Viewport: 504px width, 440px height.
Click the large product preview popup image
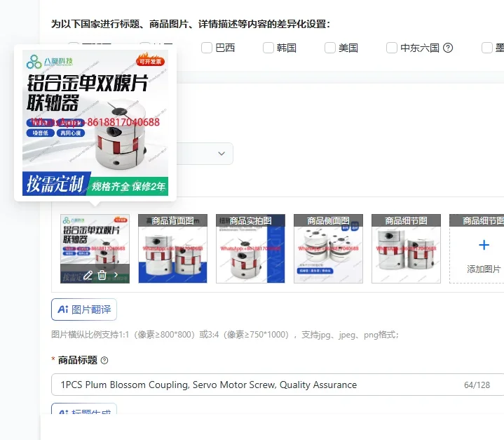(95, 123)
